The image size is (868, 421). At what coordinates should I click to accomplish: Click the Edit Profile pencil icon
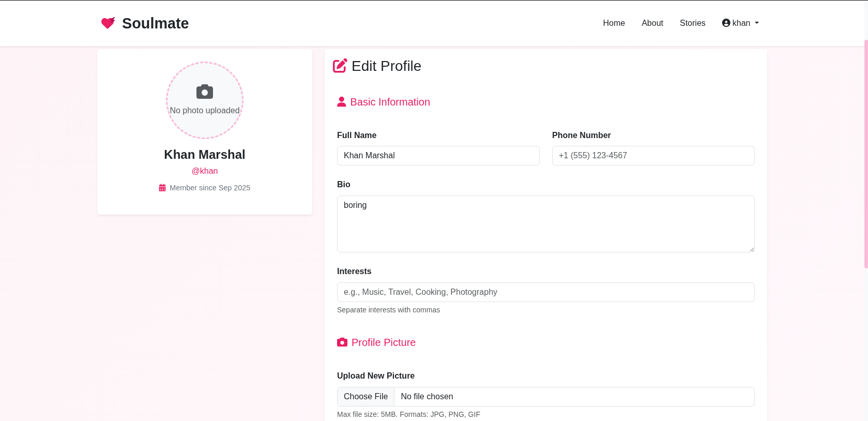tap(340, 66)
